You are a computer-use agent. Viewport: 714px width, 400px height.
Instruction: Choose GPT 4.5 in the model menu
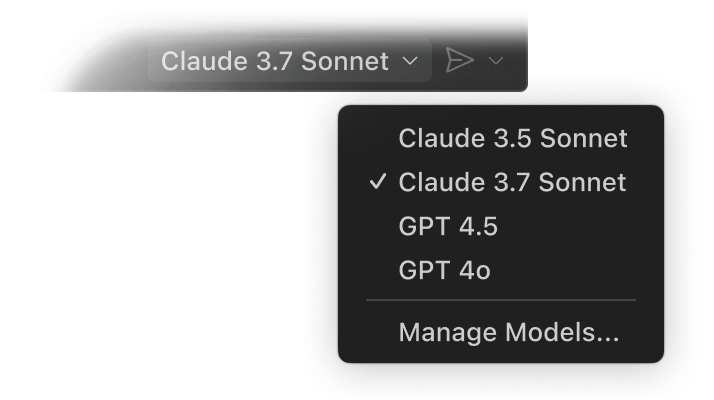tap(448, 226)
